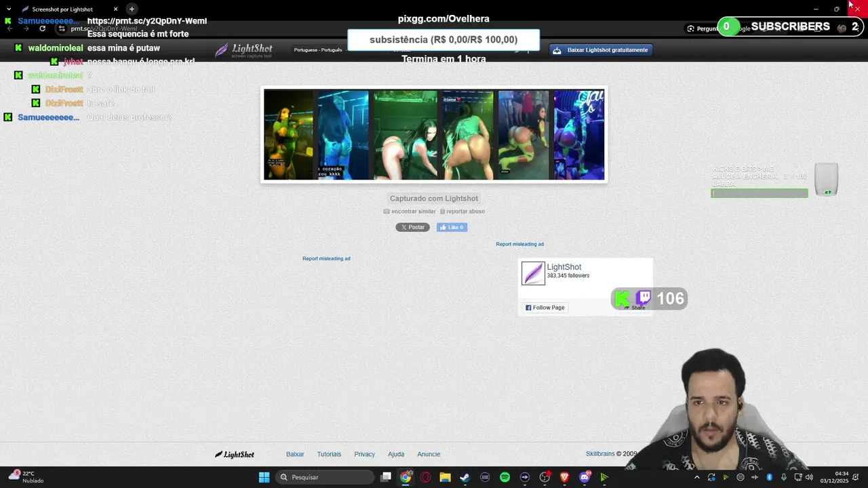Open the Baixar footer link
Screen dimensions: 868x488
click(x=295, y=454)
